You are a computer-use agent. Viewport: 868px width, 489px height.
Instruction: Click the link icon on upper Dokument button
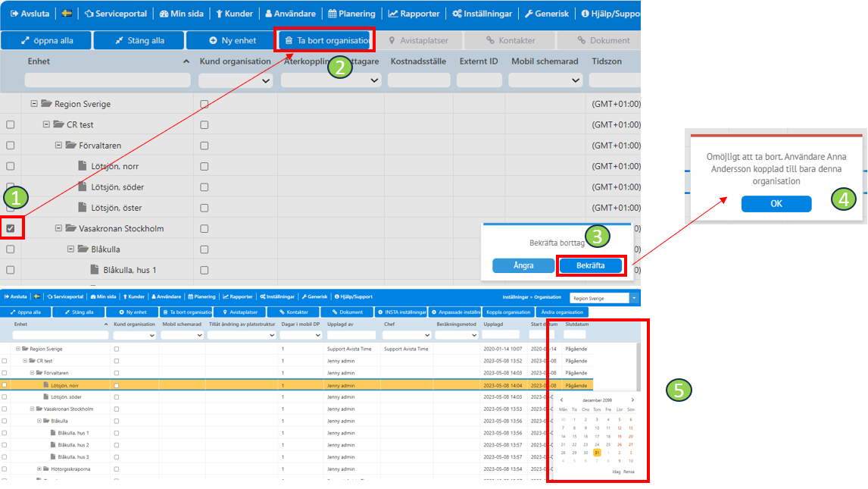(x=581, y=40)
